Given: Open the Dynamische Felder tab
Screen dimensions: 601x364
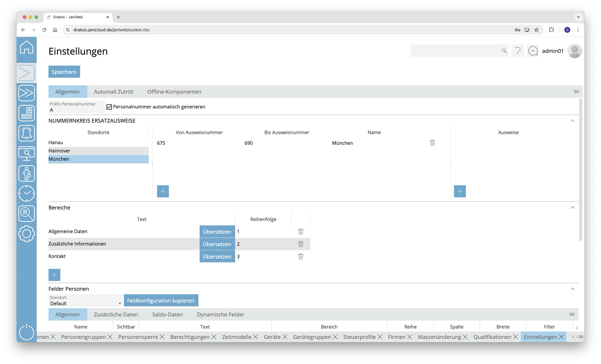Looking at the screenshot, I should (x=220, y=315).
